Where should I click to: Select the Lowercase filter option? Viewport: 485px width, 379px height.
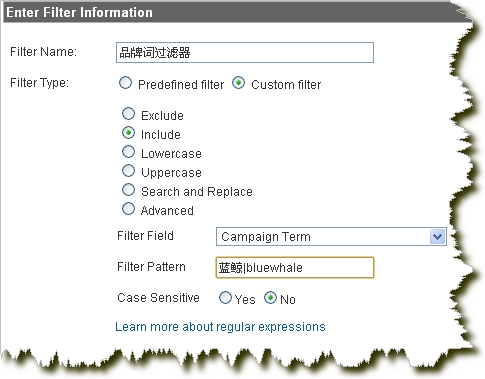click(x=128, y=152)
